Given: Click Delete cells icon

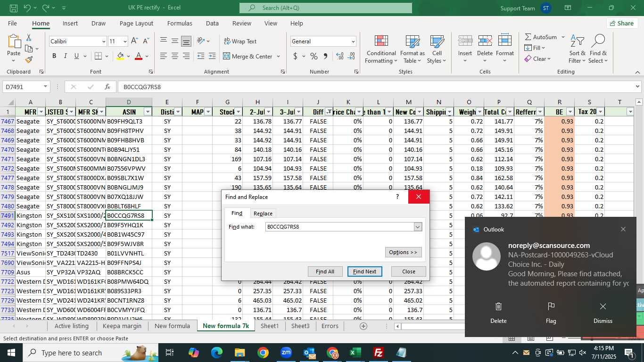Looking at the screenshot, I should click(485, 41).
